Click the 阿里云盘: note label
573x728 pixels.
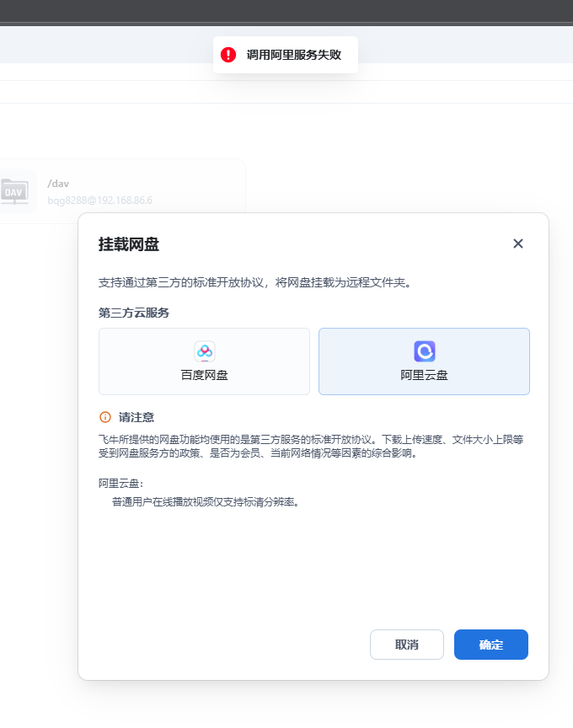click(x=120, y=484)
